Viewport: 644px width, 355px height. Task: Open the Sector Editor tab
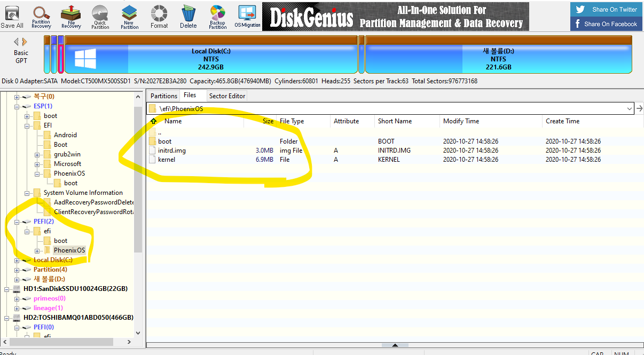click(x=227, y=96)
